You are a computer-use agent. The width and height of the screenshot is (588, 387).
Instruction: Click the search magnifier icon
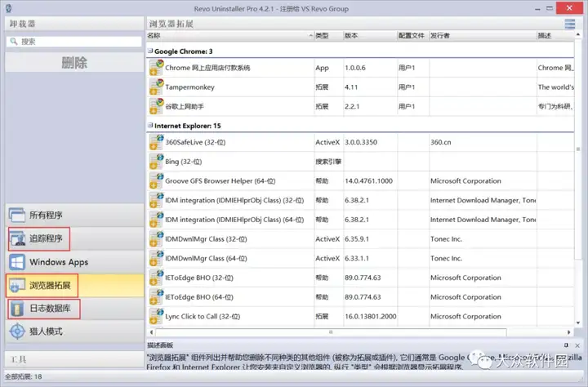coord(14,42)
